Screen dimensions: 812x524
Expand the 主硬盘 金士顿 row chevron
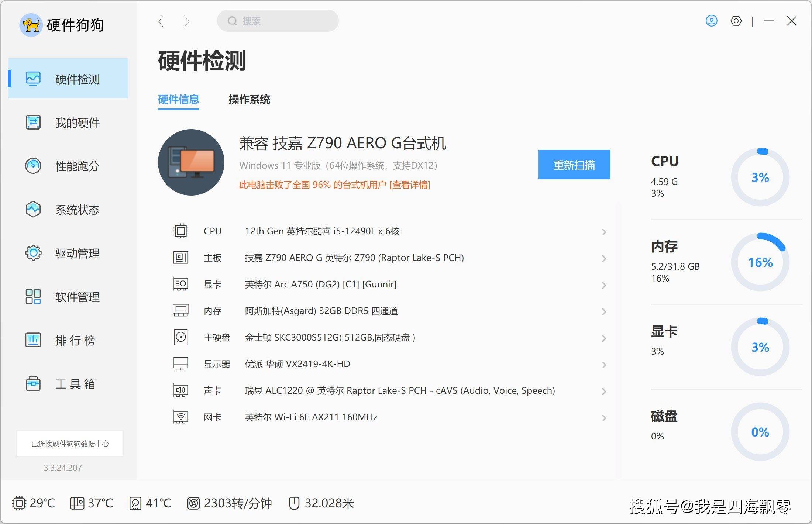[604, 338]
